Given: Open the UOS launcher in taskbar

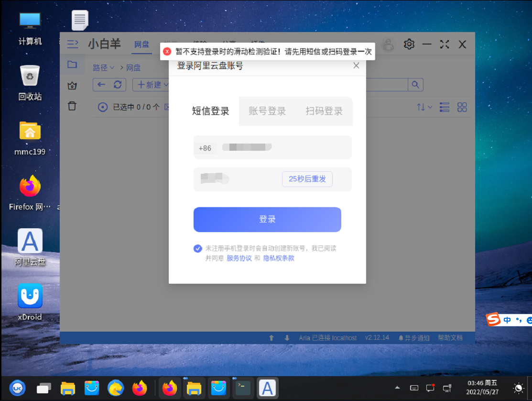Looking at the screenshot, I should (17, 388).
